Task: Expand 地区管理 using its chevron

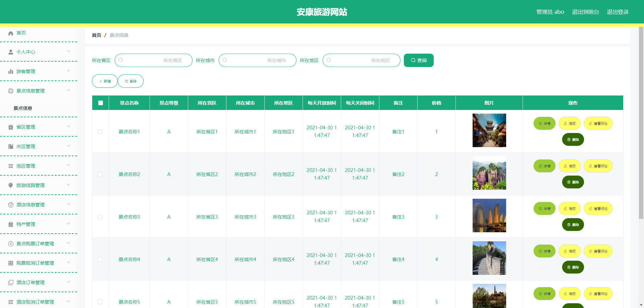Action: pos(68,165)
